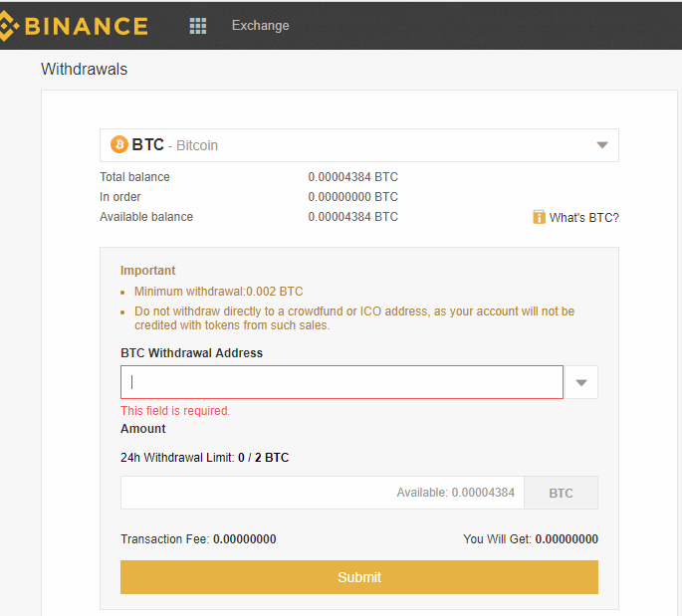This screenshot has height=616, width=682.
Task: Expand the BTC coin selector dropdown arrow
Action: 602,145
